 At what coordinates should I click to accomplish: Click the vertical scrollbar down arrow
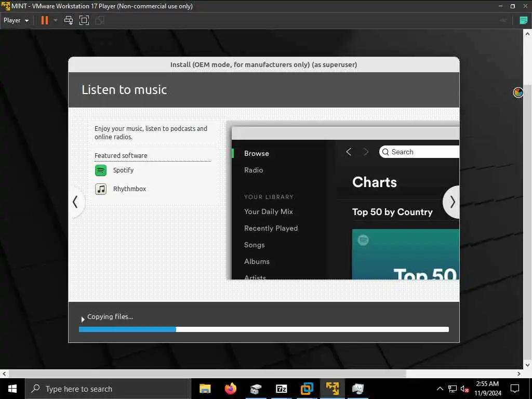coord(527,365)
